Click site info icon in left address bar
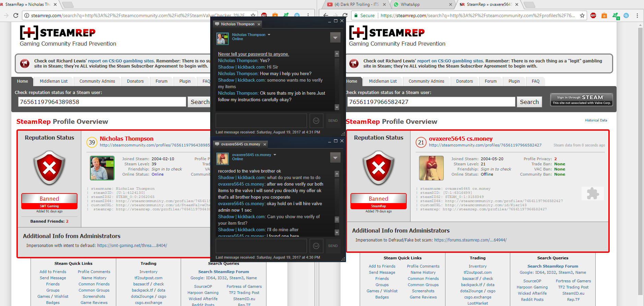 pos(27,15)
